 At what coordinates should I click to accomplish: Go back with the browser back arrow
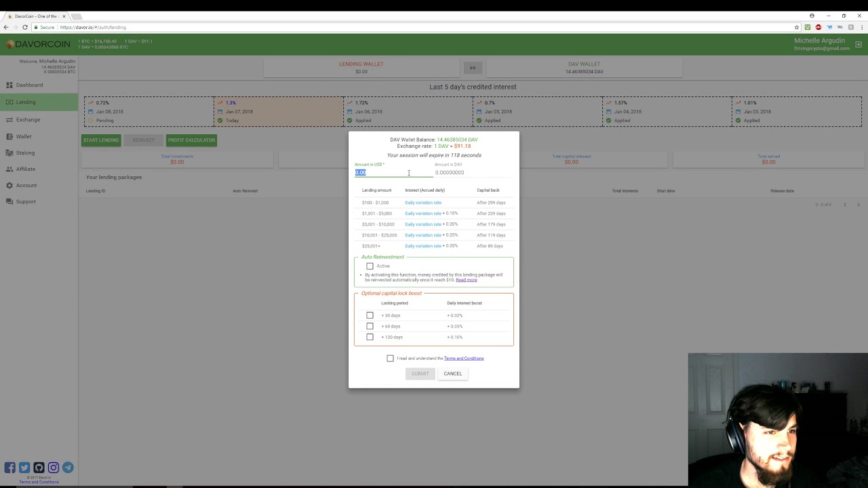(6, 27)
